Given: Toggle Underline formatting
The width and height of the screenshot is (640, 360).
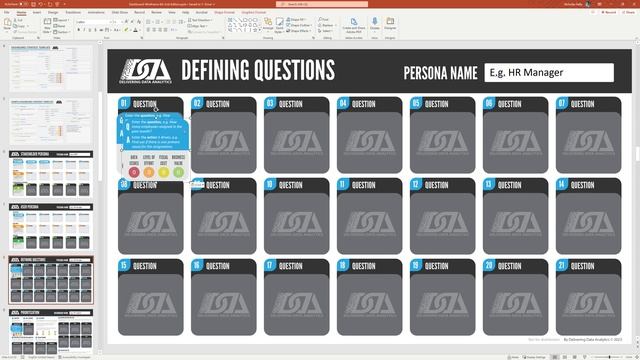Looking at the screenshot, I should [x=90, y=30].
